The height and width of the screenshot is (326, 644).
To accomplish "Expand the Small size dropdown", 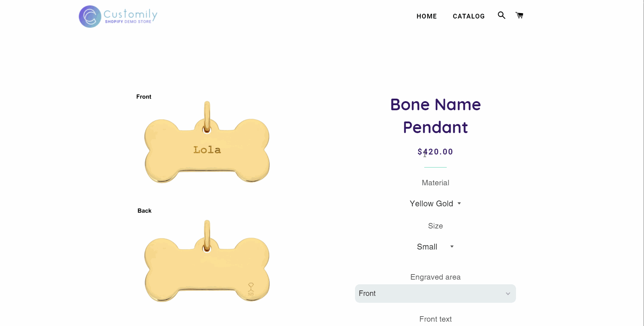I will pyautogui.click(x=435, y=247).
